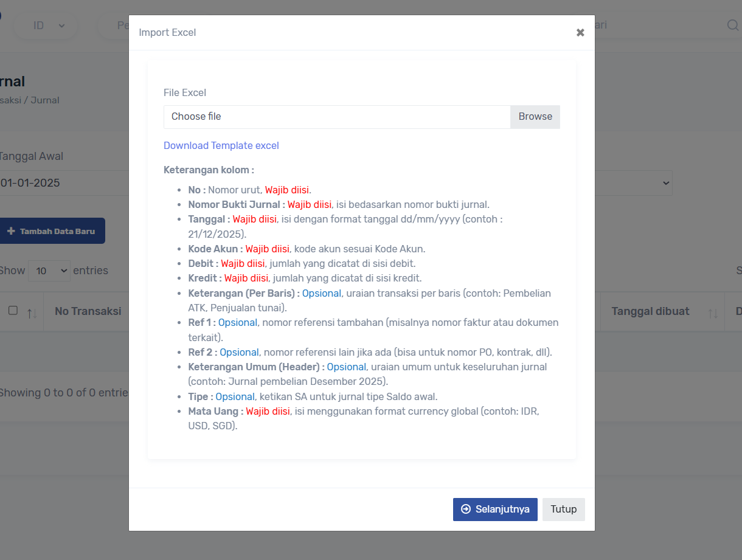Click the Tanggal Awal date field
Image resolution: width=742 pixels, height=560 pixels.
(x=61, y=183)
